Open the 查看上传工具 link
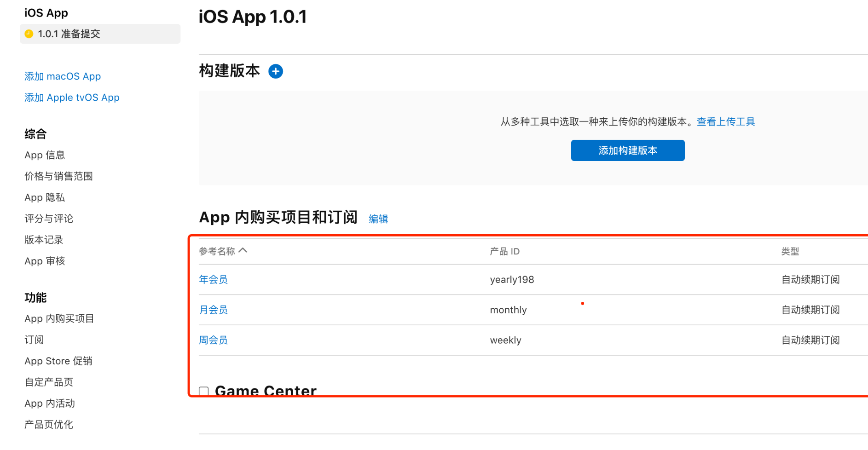Screen dimensions: 868x450 (725, 121)
